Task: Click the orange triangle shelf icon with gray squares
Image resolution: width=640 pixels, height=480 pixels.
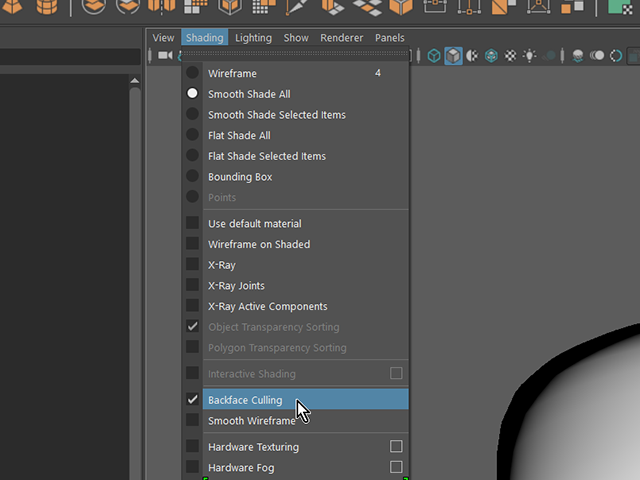Action: (504, 7)
